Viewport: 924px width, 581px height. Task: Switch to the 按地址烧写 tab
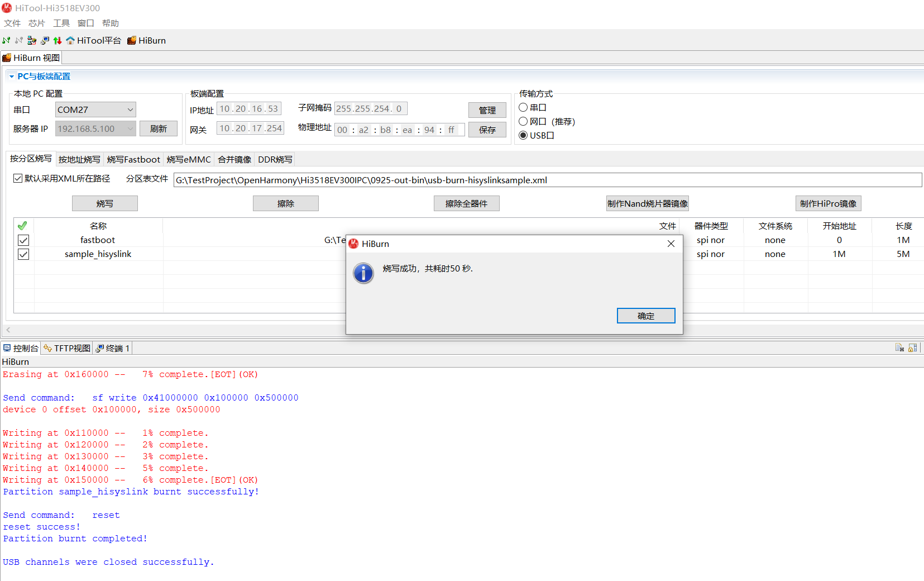pos(79,159)
